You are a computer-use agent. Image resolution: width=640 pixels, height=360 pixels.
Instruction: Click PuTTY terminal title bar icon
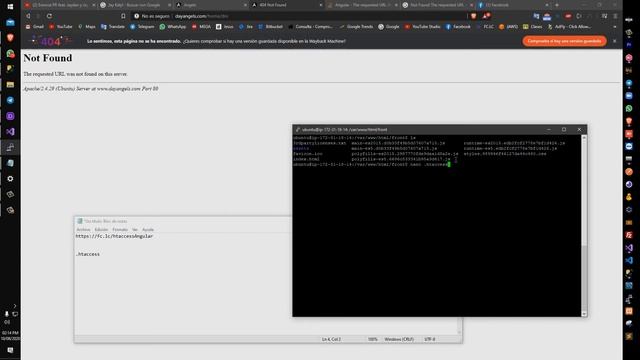pyautogui.click(x=298, y=129)
